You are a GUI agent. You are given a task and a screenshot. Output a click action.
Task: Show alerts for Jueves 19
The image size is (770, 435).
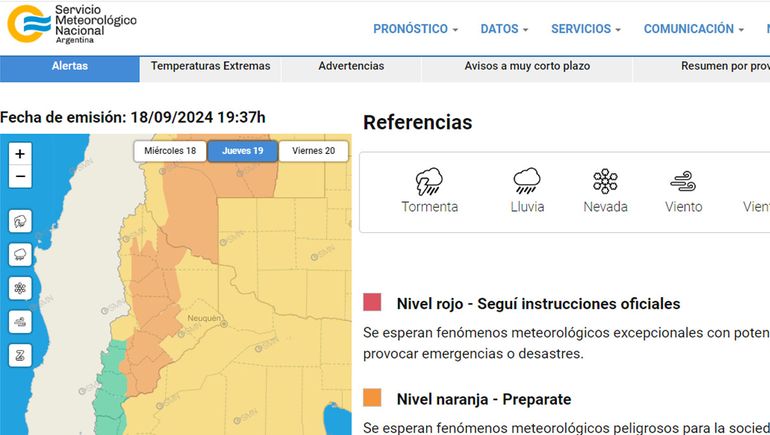[243, 151]
